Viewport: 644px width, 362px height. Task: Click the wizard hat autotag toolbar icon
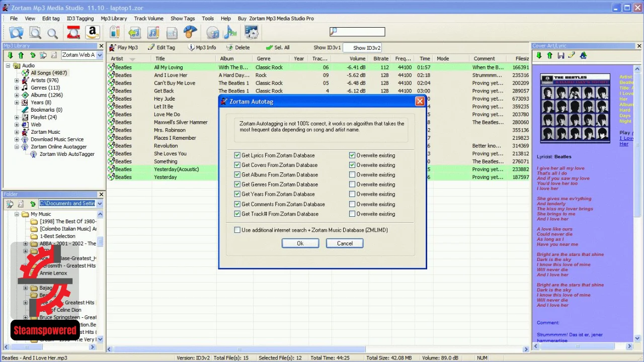coord(190,33)
